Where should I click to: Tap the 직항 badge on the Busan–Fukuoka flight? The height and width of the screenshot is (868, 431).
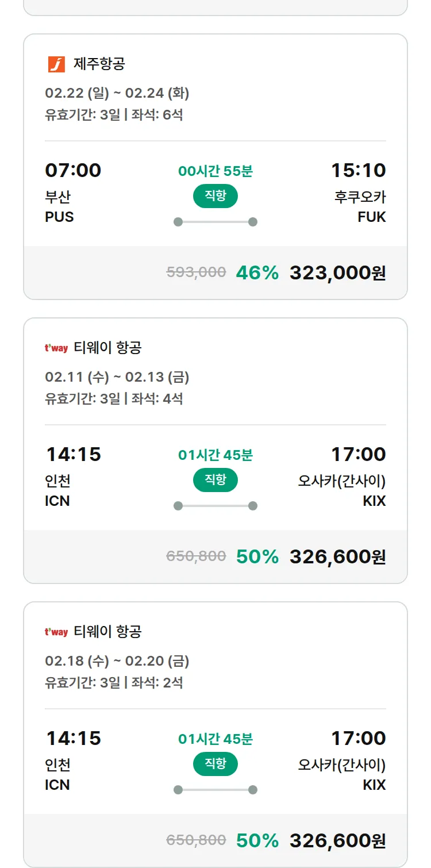coord(215,196)
